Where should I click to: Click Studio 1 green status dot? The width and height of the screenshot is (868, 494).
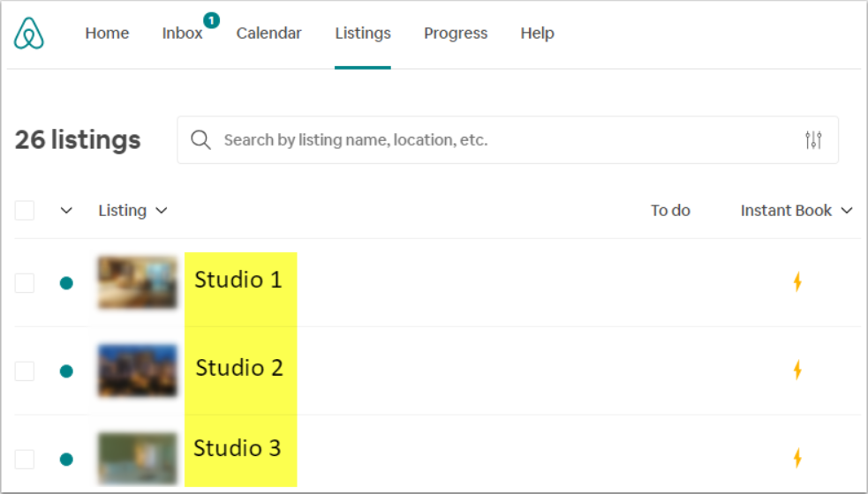[66, 283]
